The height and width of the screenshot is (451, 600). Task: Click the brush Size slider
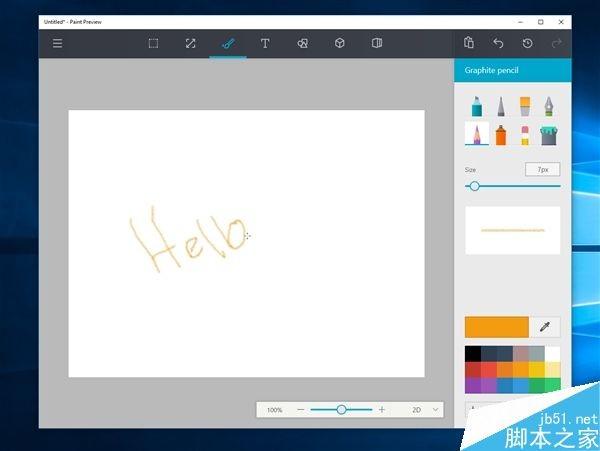pyautogui.click(x=512, y=186)
